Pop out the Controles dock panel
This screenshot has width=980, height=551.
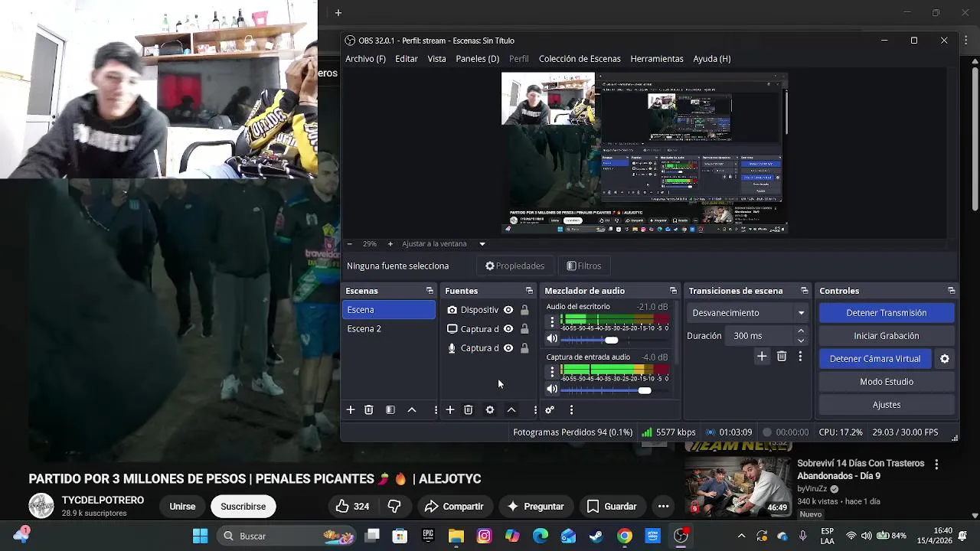951,291
